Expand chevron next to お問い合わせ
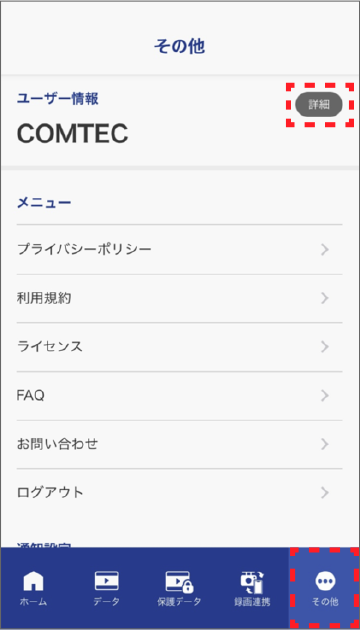The height and width of the screenshot is (630, 360). click(x=325, y=444)
